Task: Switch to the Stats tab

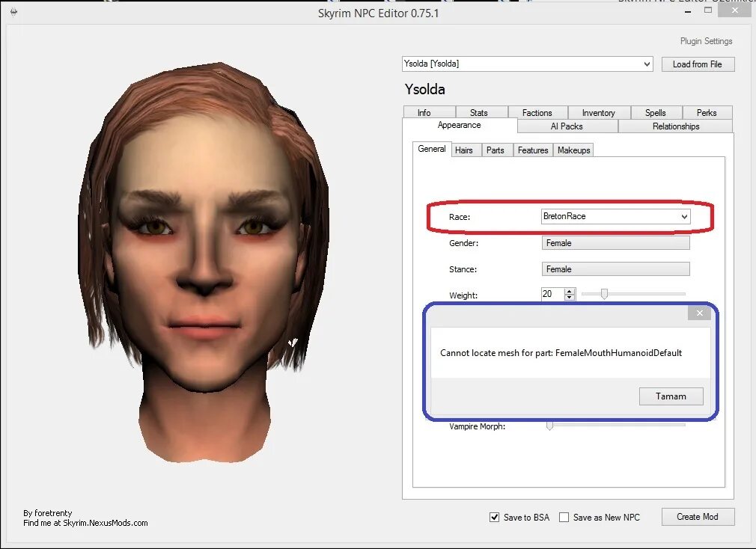Action: coord(481,112)
